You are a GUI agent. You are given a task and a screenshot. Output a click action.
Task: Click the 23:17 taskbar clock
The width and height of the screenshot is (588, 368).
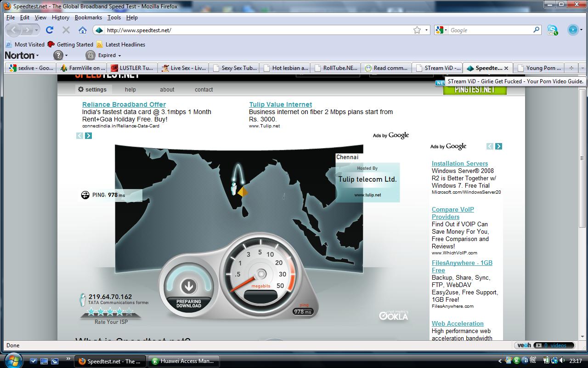576,361
